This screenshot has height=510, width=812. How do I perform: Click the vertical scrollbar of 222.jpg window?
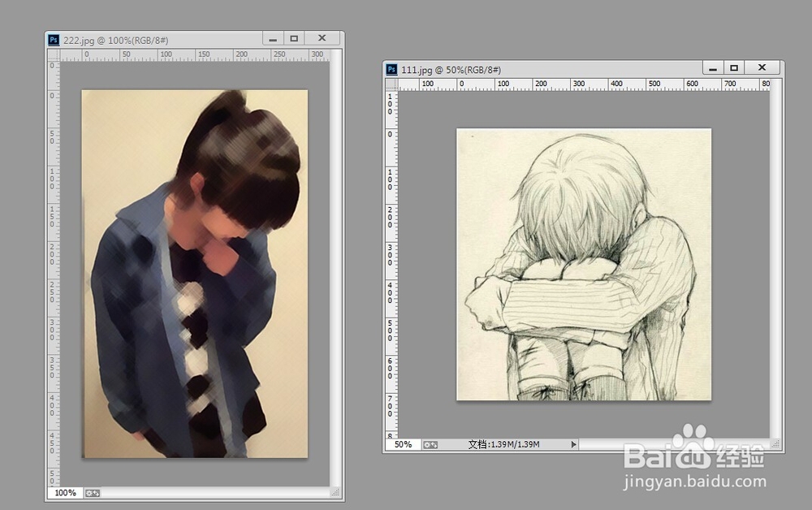[335, 268]
